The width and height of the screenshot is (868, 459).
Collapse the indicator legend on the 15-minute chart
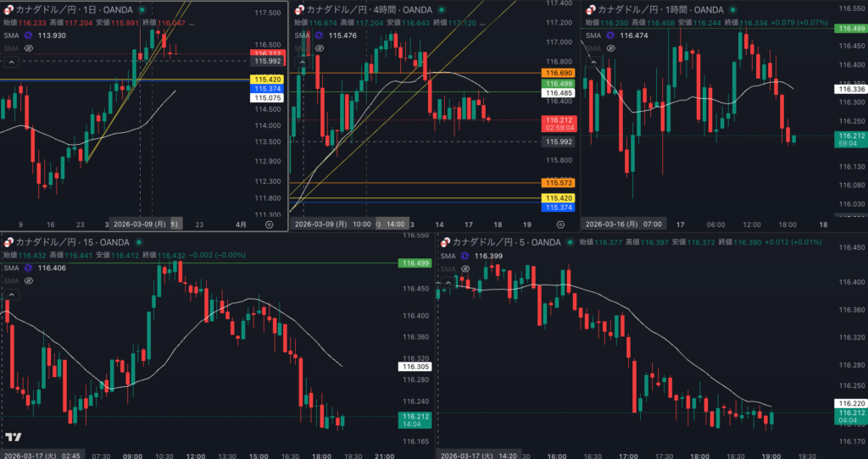click(x=11, y=295)
